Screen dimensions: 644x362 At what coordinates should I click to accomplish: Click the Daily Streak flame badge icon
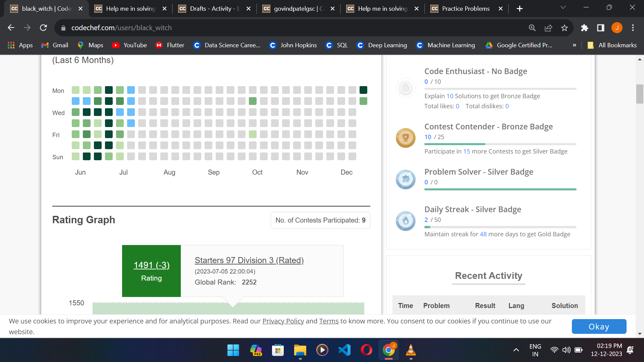pyautogui.click(x=406, y=221)
